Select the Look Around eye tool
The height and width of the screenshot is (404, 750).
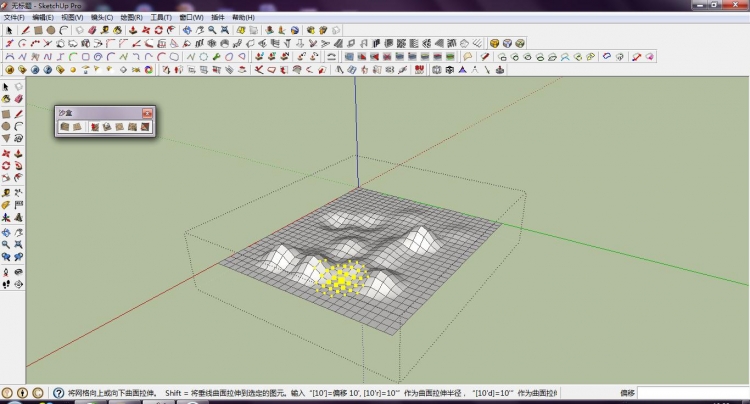tap(18, 272)
